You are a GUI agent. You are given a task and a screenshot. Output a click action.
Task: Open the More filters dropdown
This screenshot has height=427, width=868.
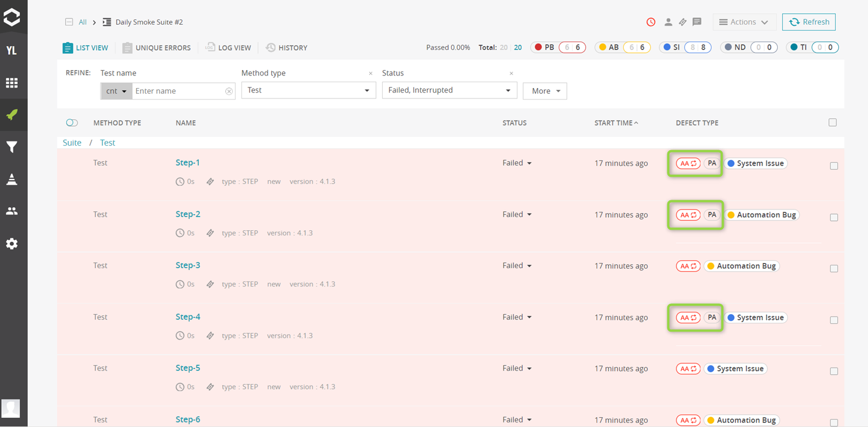click(x=545, y=91)
